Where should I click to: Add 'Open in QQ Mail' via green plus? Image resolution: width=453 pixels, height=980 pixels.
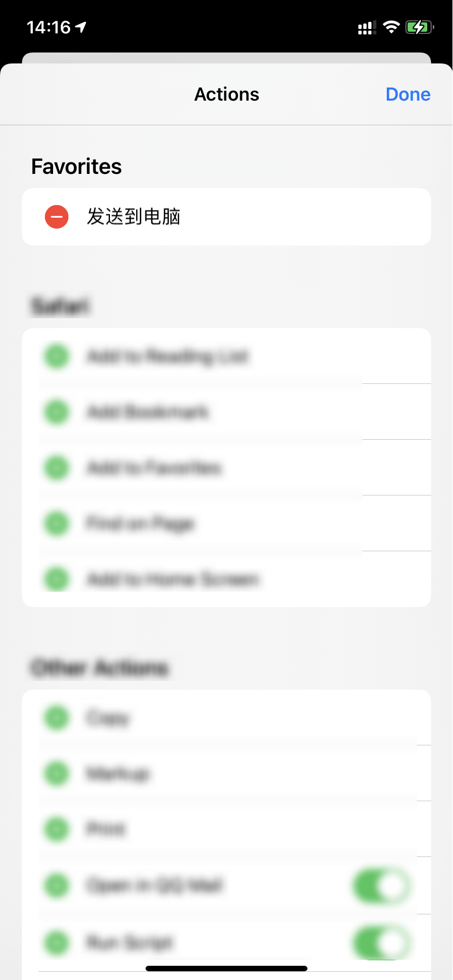pyautogui.click(x=57, y=886)
